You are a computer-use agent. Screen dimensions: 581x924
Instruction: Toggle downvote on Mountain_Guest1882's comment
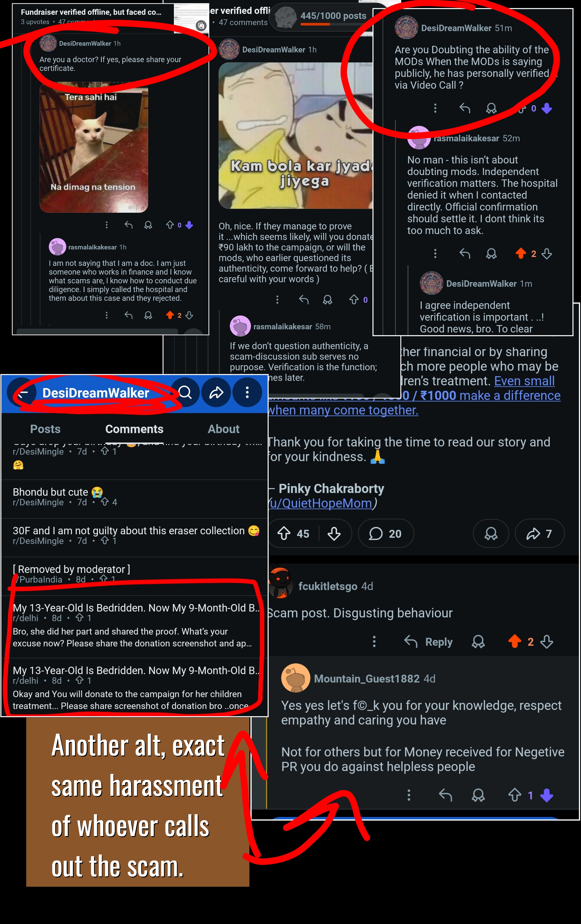click(546, 795)
